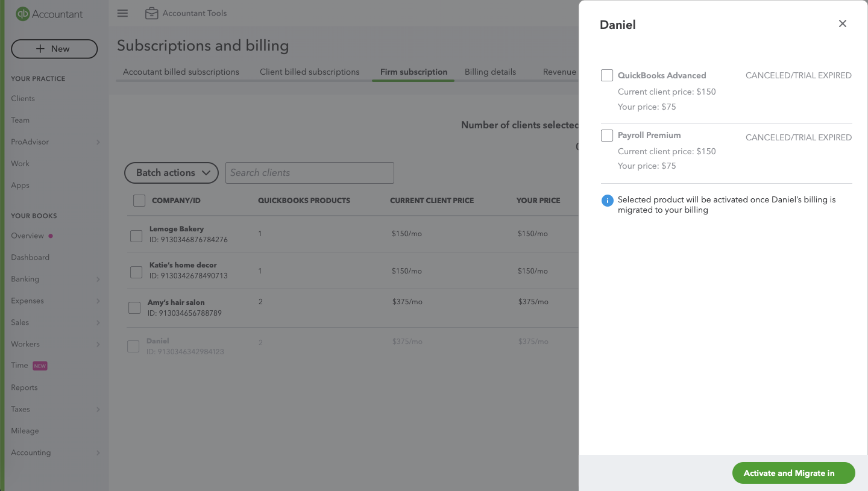Switch to Accountant billed subscriptions tab
Viewport: 868px width, 491px height.
tap(181, 72)
